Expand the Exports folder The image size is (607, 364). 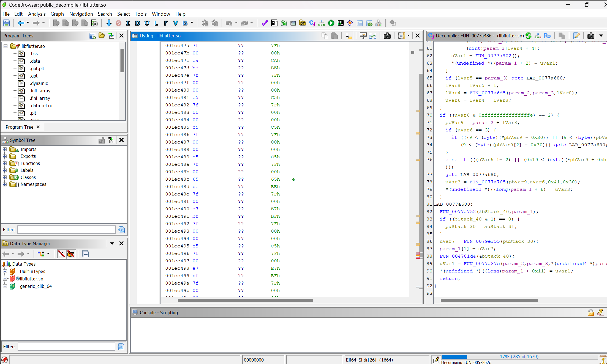pos(5,156)
